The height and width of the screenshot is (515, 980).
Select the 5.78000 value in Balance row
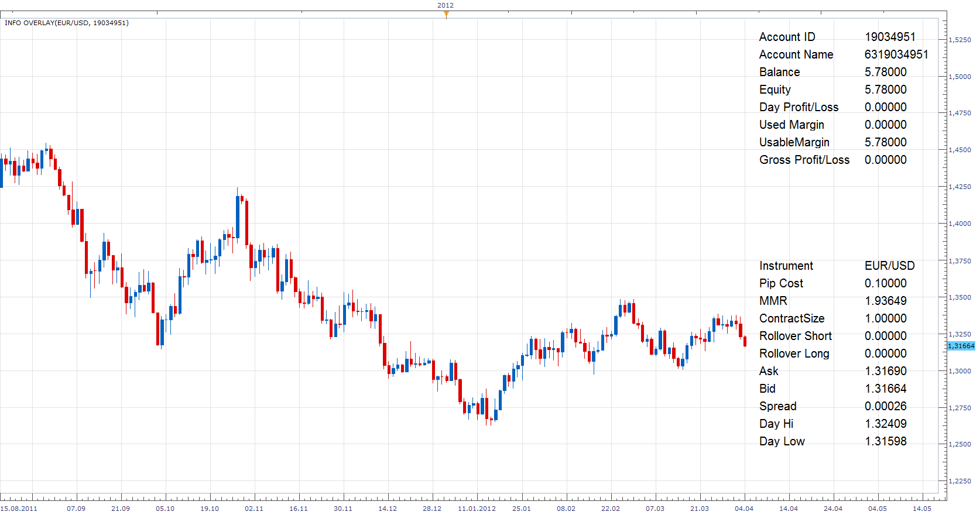(x=886, y=72)
